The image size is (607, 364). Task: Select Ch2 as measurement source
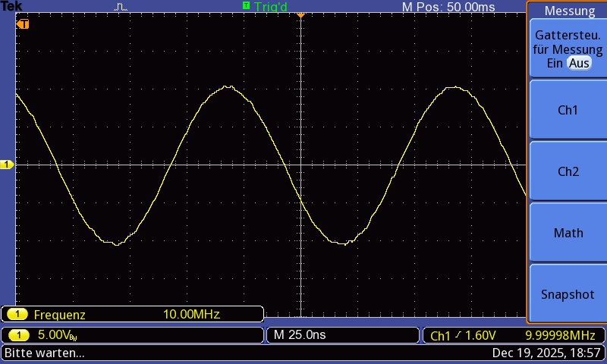(x=568, y=171)
